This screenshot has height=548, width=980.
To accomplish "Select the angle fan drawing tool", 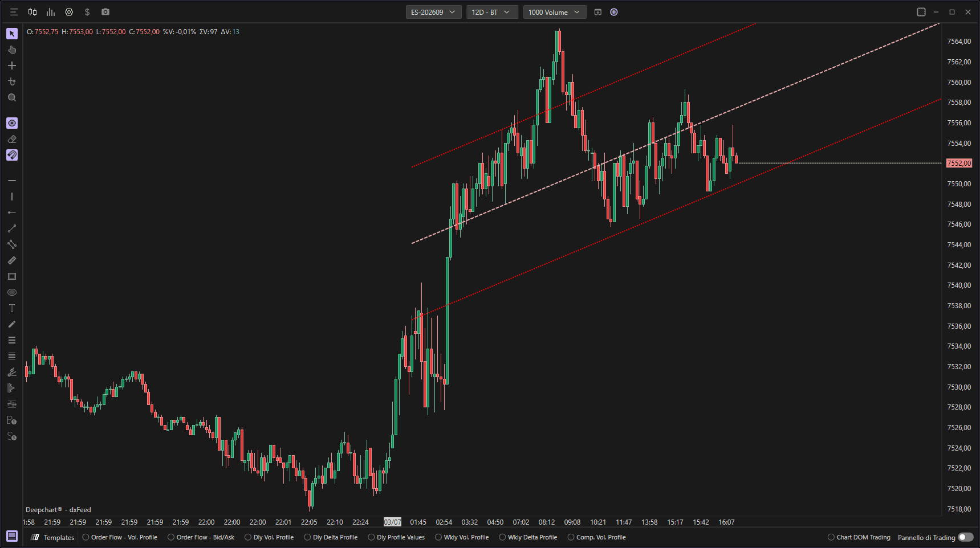I will click(x=12, y=372).
